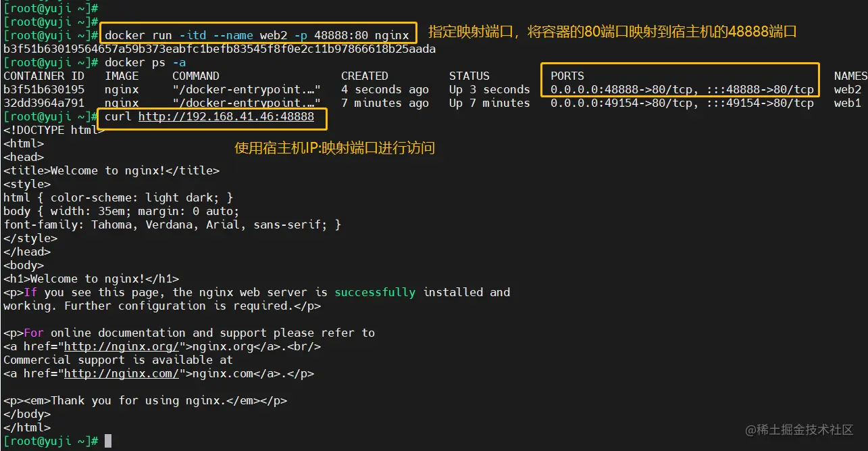
Task: Click the font-family Tahoma line
Action: pyautogui.click(x=172, y=224)
